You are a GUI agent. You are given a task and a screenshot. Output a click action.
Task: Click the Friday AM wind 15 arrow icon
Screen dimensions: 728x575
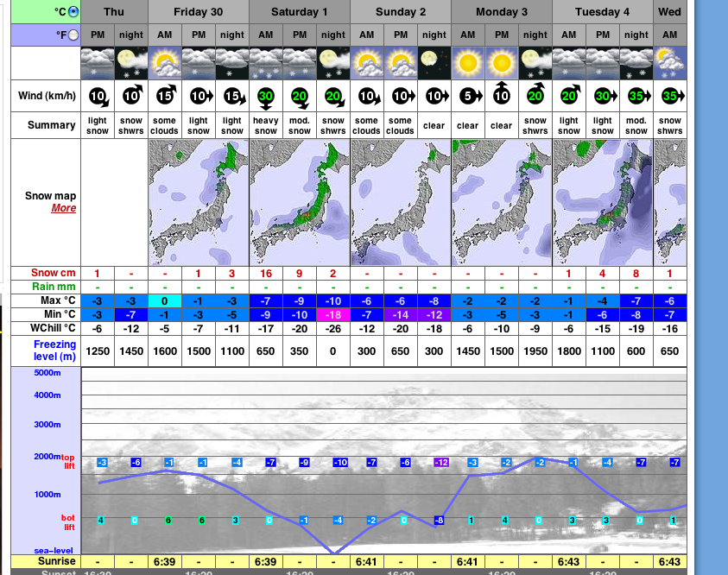coord(166,95)
